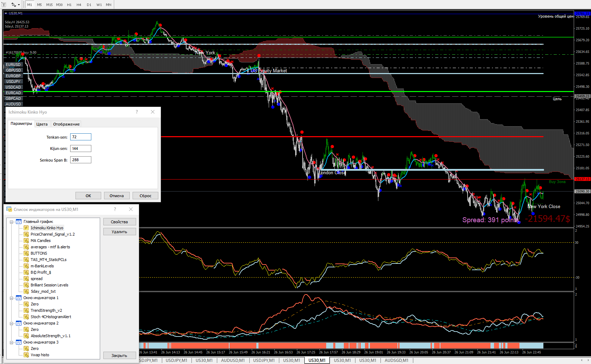Click the Свойства button
This screenshot has height=364, width=591.
tap(120, 222)
